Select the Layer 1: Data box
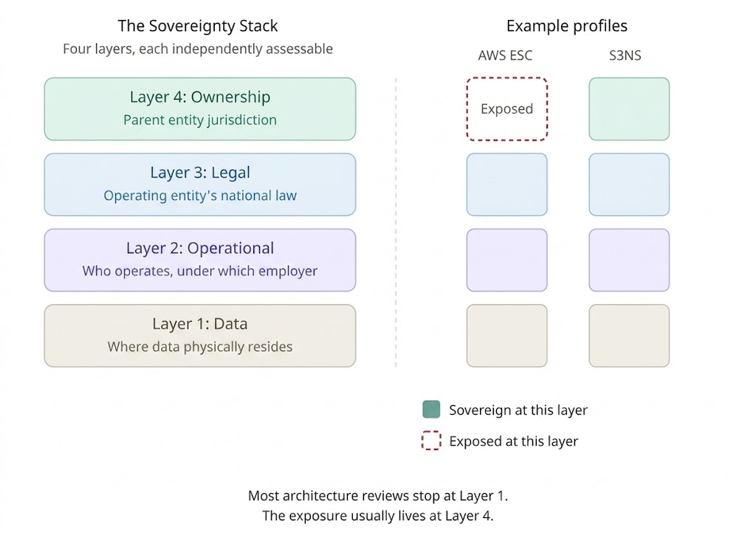This screenshot has width=756, height=535. pos(200,336)
